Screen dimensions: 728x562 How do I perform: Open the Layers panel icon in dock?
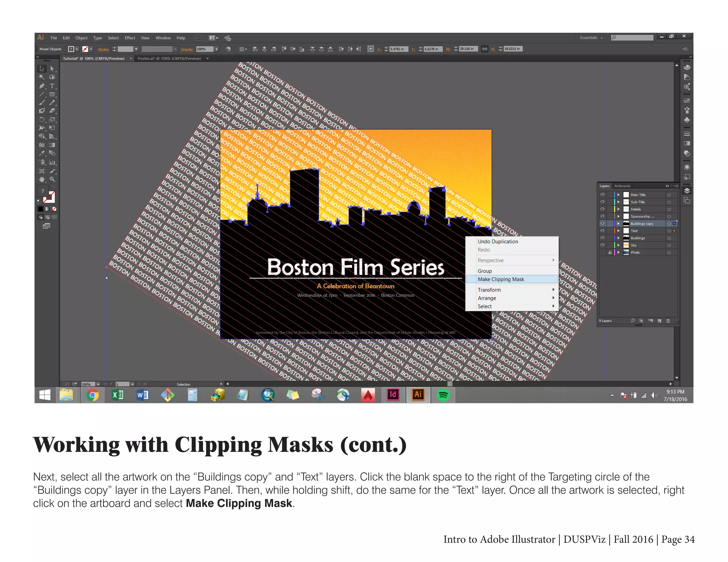click(x=687, y=191)
